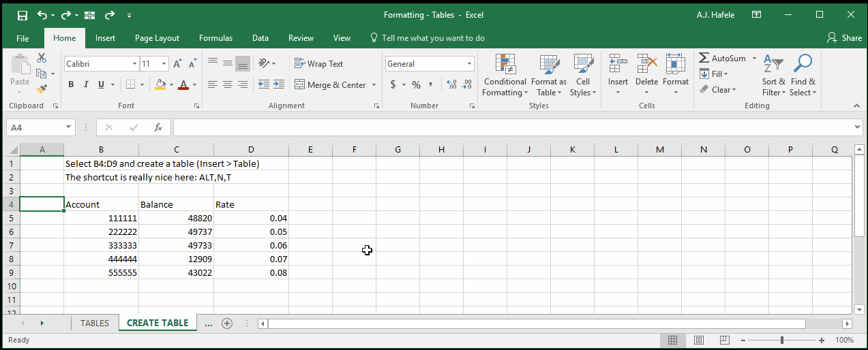The width and height of the screenshot is (868, 350).
Task: Click the Accounting Number Format dollar icon
Action: click(x=393, y=84)
